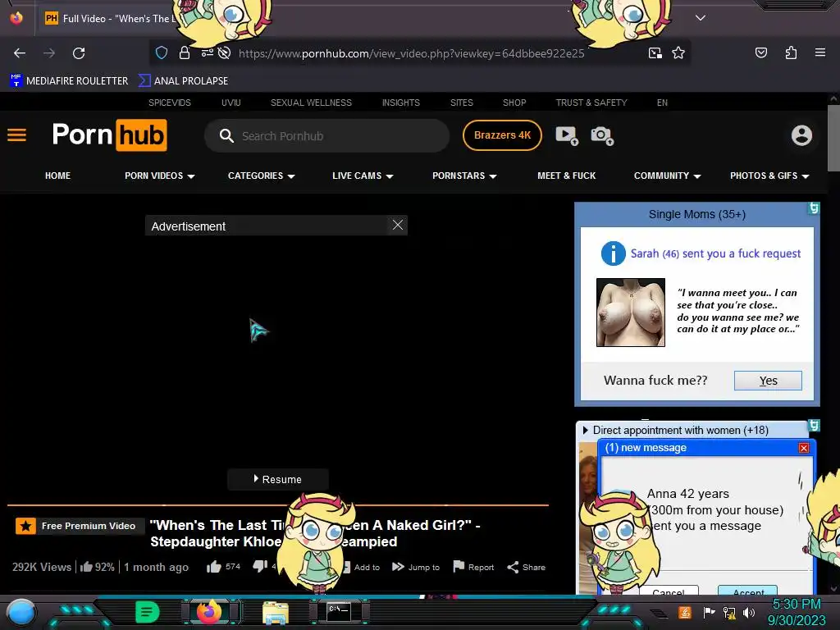
Task: Click the Brazzers 4K button
Action: (502, 135)
